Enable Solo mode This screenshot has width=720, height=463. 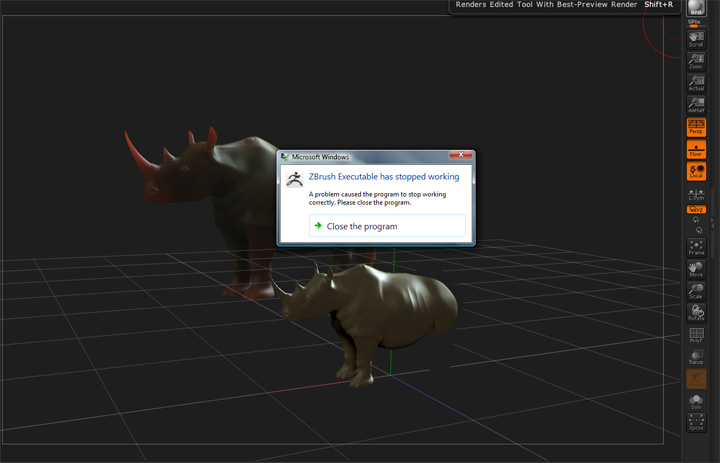click(x=696, y=401)
